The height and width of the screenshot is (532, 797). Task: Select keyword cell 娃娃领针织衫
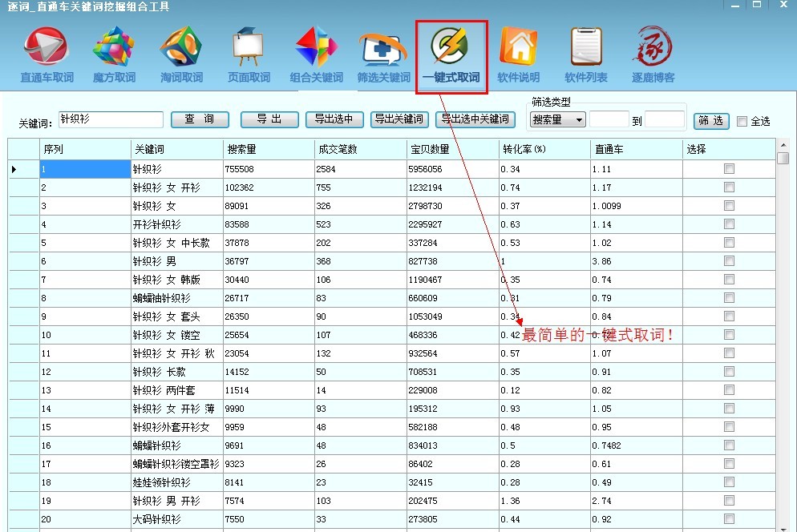[x=177, y=482]
